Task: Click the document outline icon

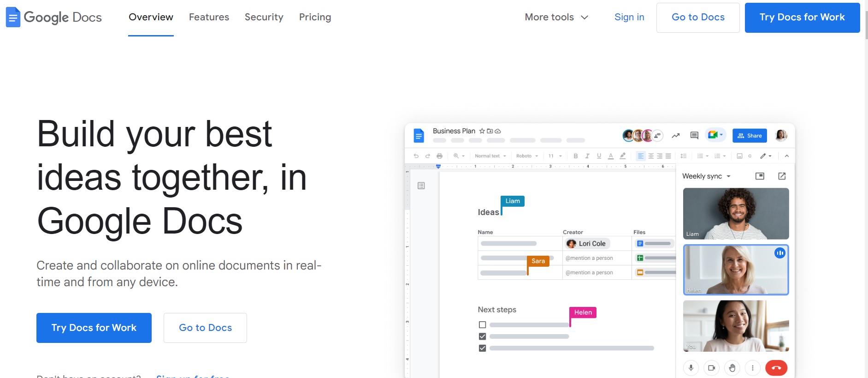Action: (x=421, y=186)
